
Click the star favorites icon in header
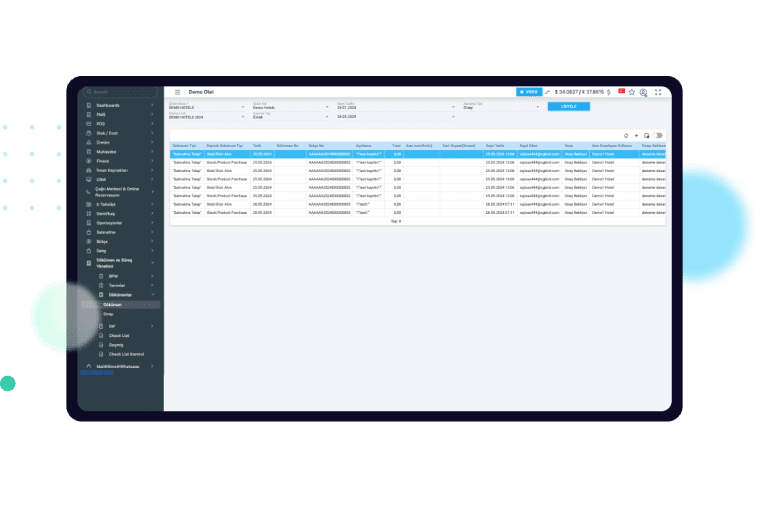[631, 92]
